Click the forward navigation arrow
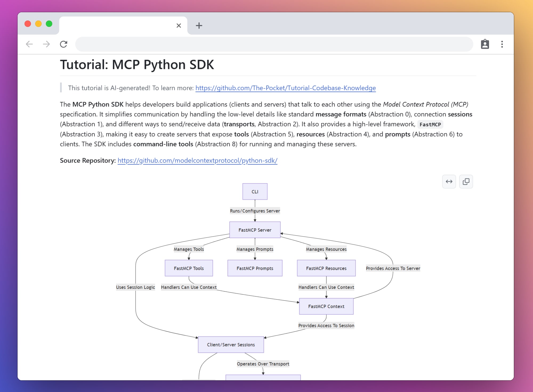The image size is (533, 392). [x=46, y=44]
